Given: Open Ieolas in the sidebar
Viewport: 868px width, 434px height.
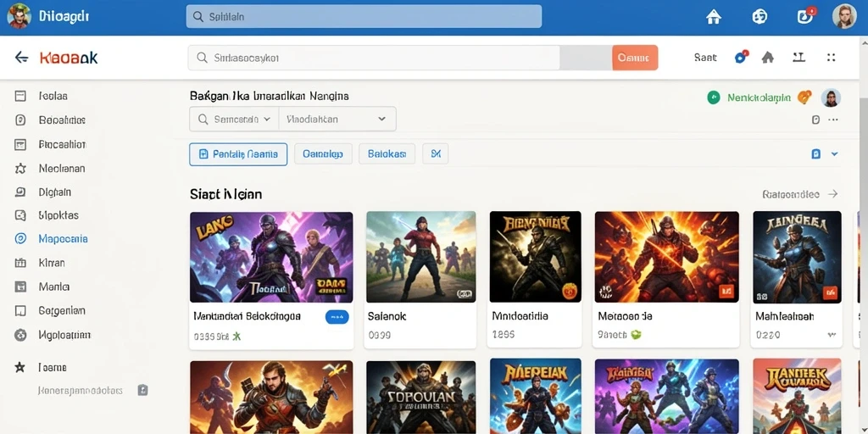Looking at the screenshot, I should click(x=53, y=96).
